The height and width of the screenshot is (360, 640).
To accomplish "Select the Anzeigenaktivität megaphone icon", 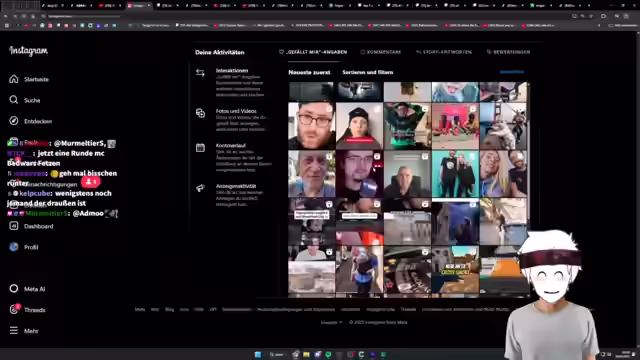I will (x=200, y=188).
